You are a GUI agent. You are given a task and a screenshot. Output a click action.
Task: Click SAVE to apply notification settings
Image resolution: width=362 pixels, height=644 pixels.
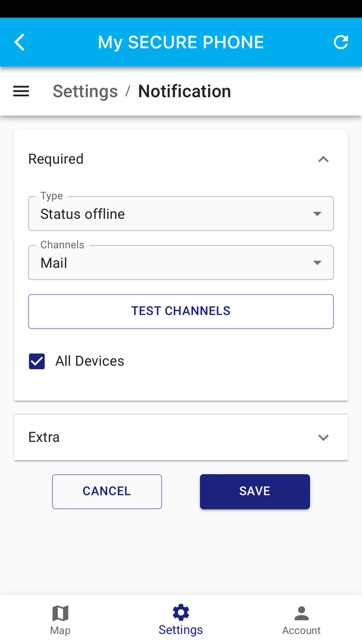254,491
